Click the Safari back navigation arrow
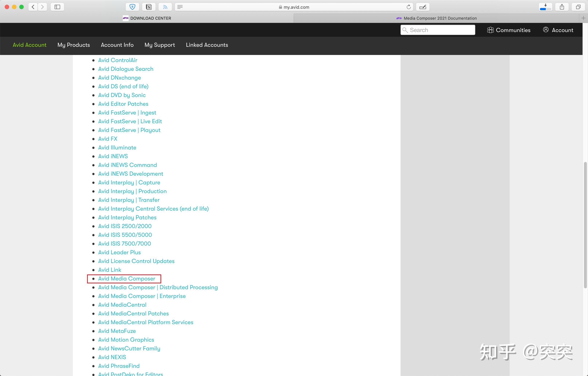Screen dimensions: 588x376 pyautogui.click(x=33, y=7)
